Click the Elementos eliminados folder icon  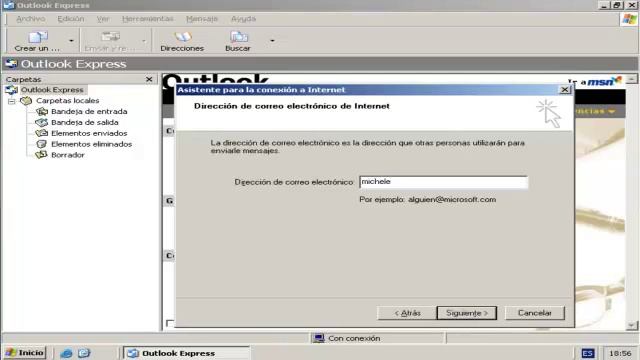[x=42, y=144]
